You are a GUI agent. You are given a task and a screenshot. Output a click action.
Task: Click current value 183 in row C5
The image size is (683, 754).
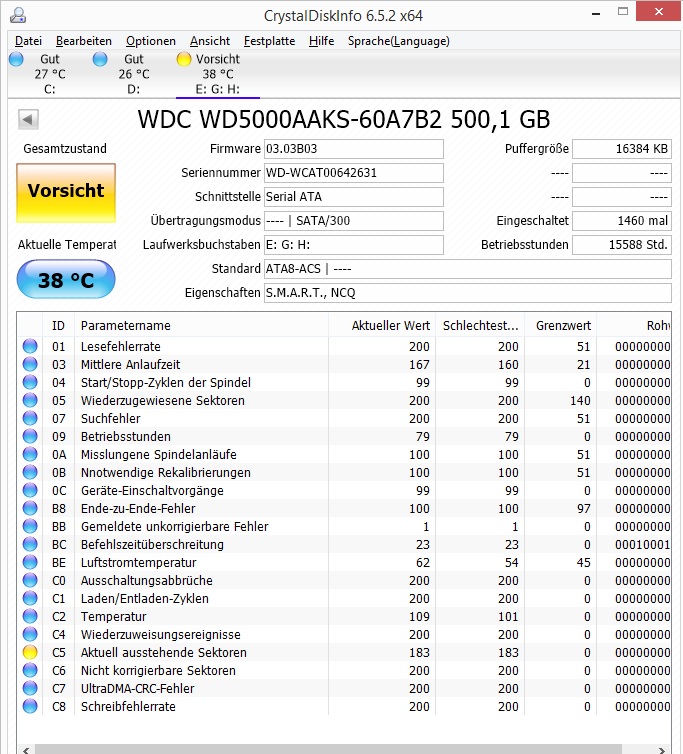pos(419,653)
